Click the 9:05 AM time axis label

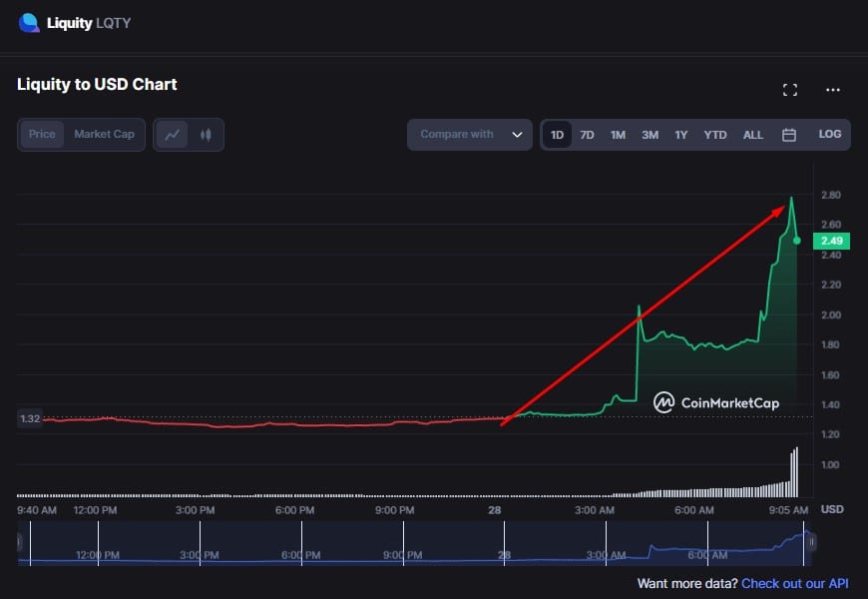click(788, 510)
